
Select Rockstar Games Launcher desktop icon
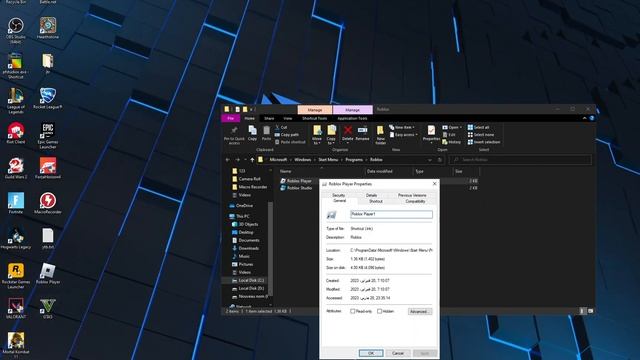point(16,276)
